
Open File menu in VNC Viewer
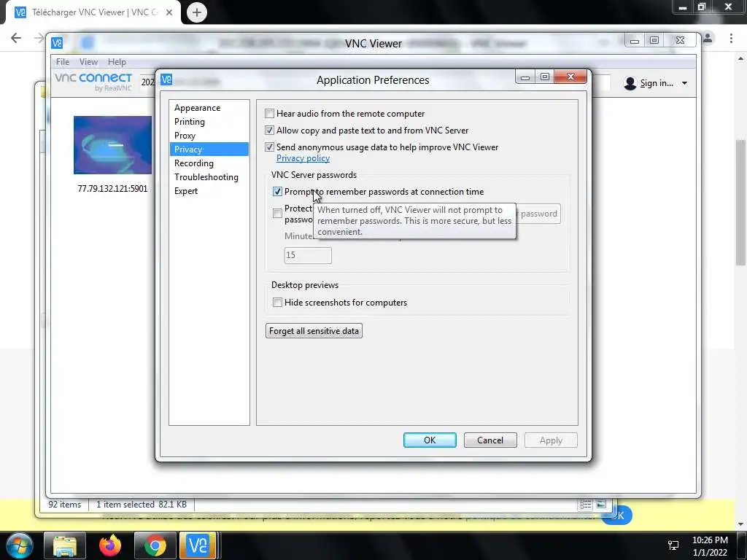point(63,61)
